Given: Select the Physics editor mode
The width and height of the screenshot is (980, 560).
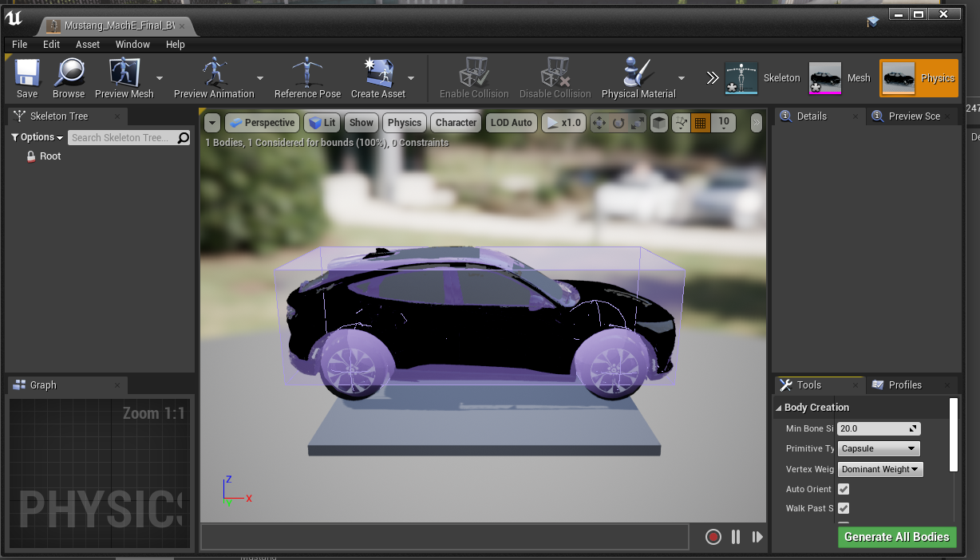Looking at the screenshot, I should click(x=919, y=78).
